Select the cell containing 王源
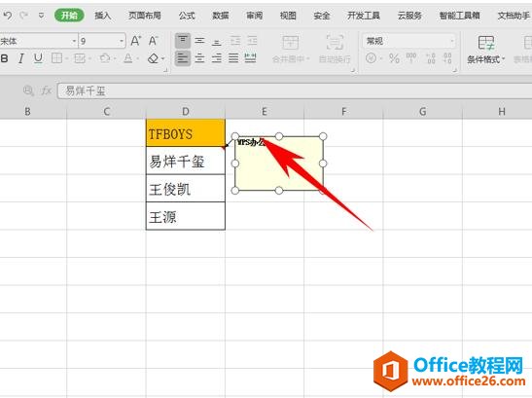This screenshot has width=532, height=398. tap(186, 216)
